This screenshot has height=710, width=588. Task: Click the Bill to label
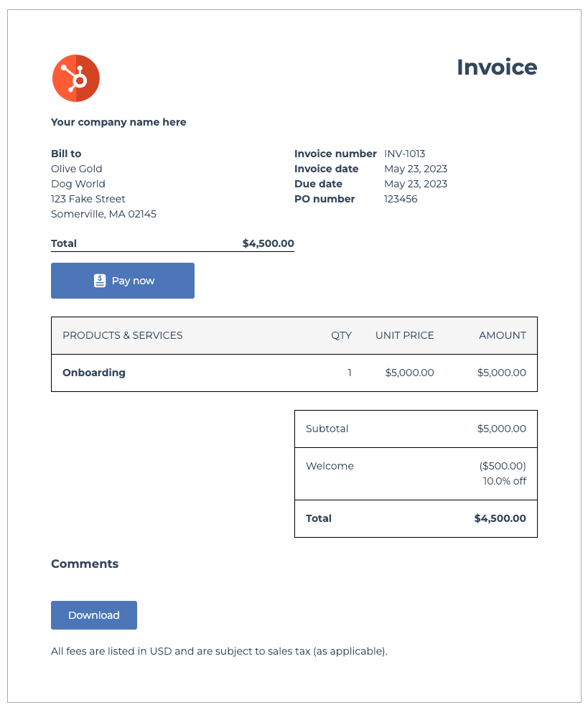click(65, 154)
